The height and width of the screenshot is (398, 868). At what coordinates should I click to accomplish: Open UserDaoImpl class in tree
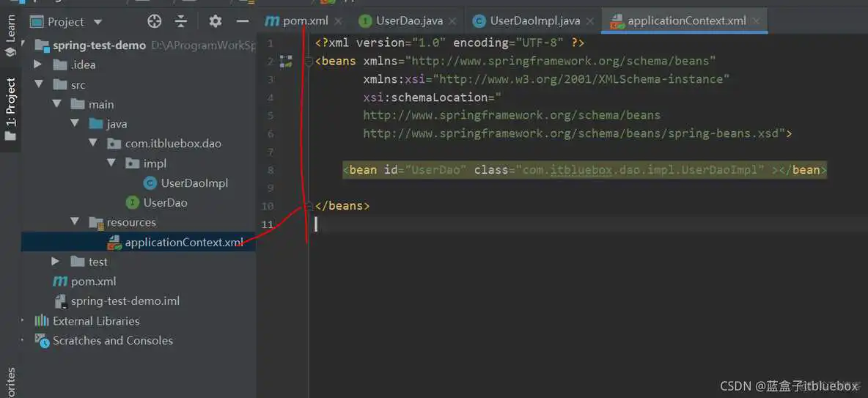[194, 183]
